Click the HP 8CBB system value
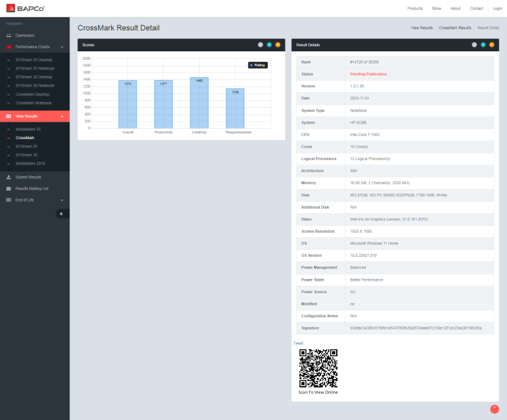Viewport: 507px width, 420px height. point(358,123)
